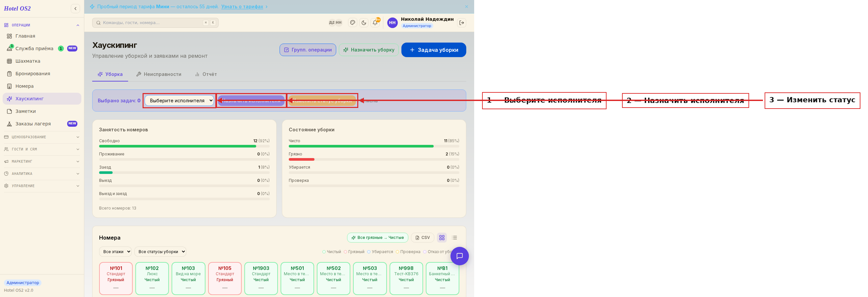
Task: Collapse the sidebar with the chevron button
Action: click(x=75, y=9)
